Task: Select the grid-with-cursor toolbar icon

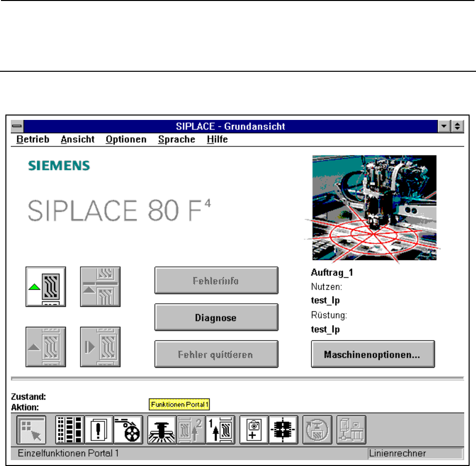Action: tap(31, 430)
